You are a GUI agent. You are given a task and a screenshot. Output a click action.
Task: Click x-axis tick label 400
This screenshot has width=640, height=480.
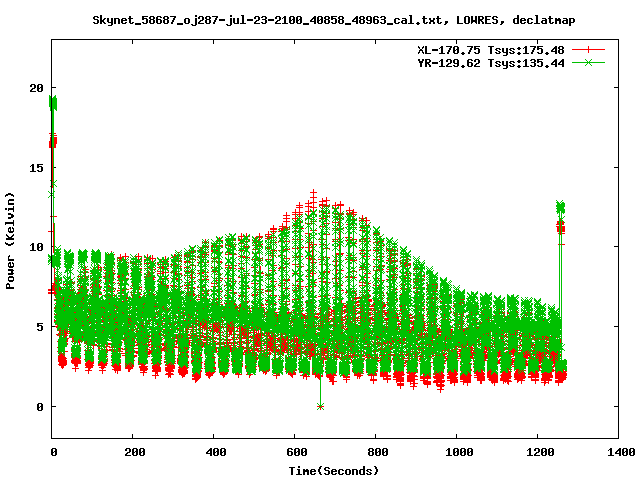point(216,452)
